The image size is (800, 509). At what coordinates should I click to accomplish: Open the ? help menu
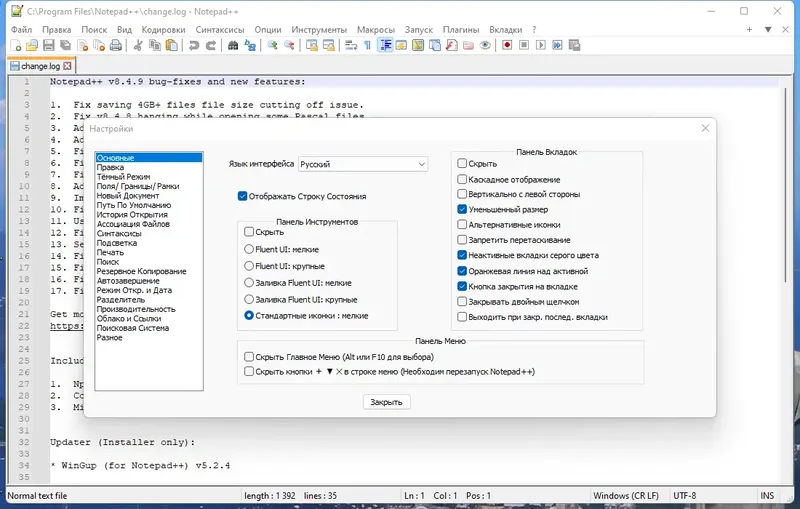(x=534, y=30)
